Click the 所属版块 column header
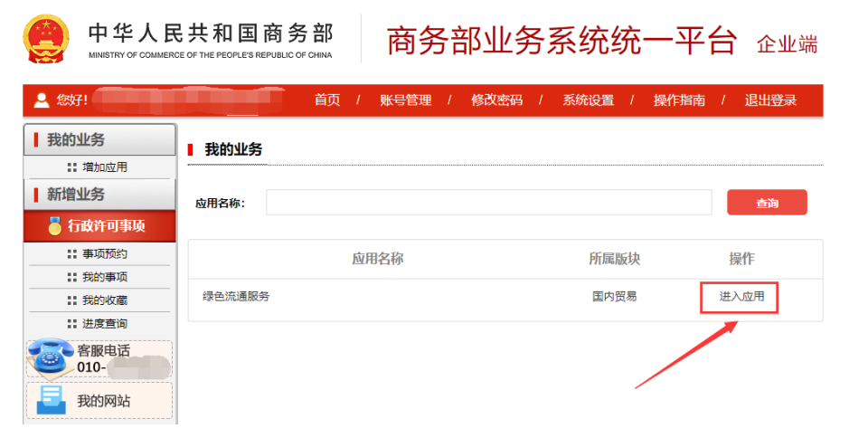Image resolution: width=868 pixels, height=438 pixels. (615, 259)
